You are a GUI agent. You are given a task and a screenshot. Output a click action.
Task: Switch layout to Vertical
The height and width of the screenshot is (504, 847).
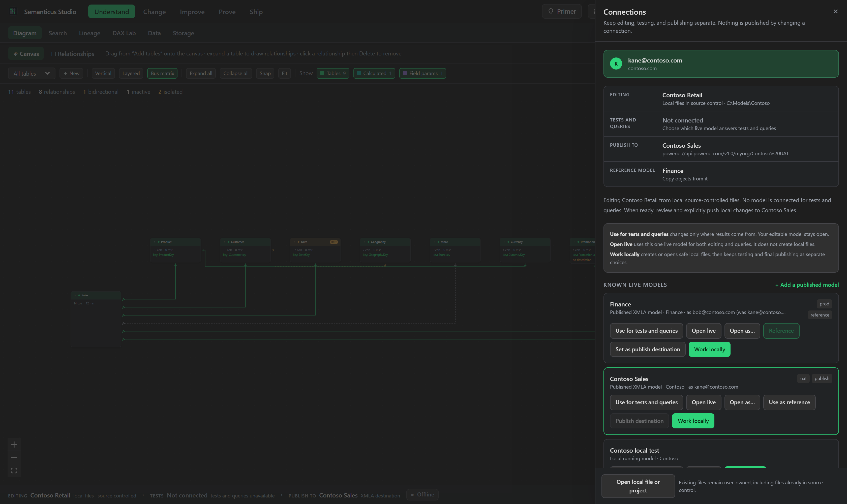(x=103, y=73)
